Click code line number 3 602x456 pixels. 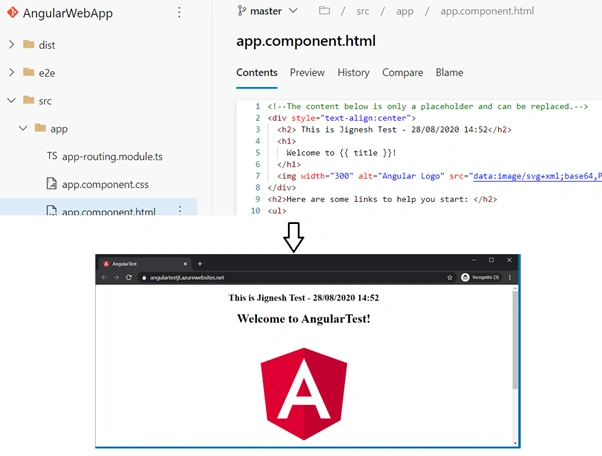coord(258,129)
